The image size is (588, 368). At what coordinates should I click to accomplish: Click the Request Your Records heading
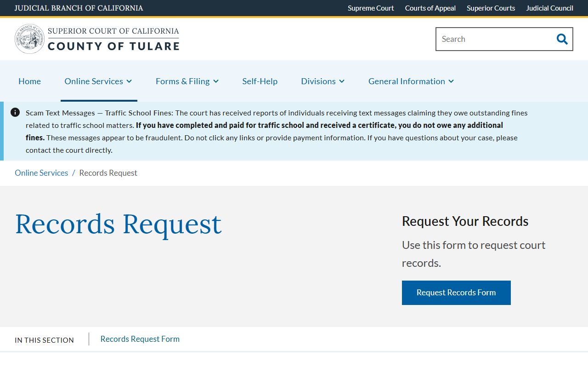[x=465, y=221]
